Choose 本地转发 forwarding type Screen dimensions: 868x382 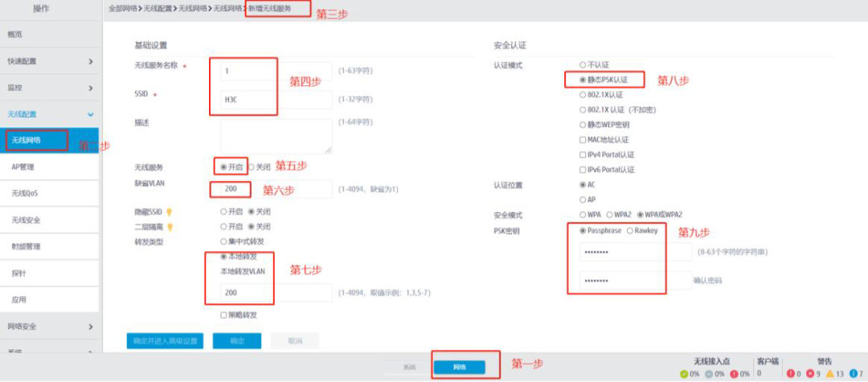223,257
